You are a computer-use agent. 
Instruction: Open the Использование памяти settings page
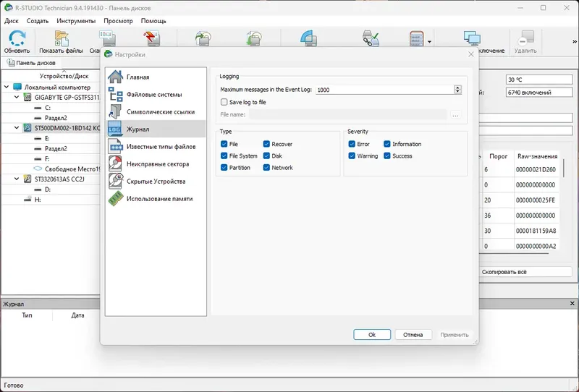tap(156, 199)
